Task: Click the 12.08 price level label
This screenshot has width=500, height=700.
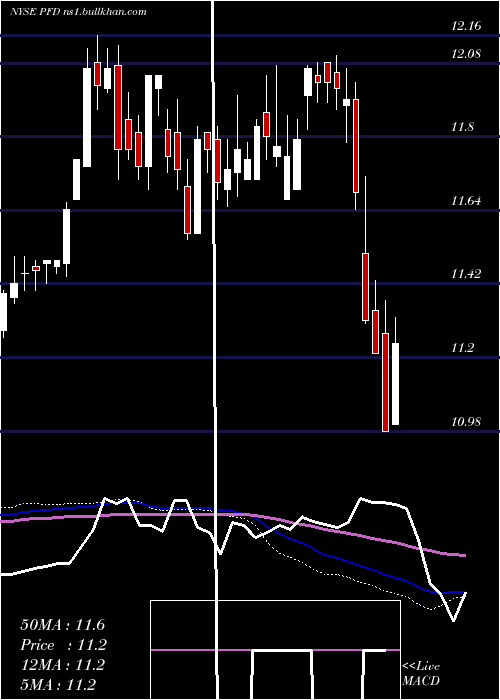Action: [466, 54]
